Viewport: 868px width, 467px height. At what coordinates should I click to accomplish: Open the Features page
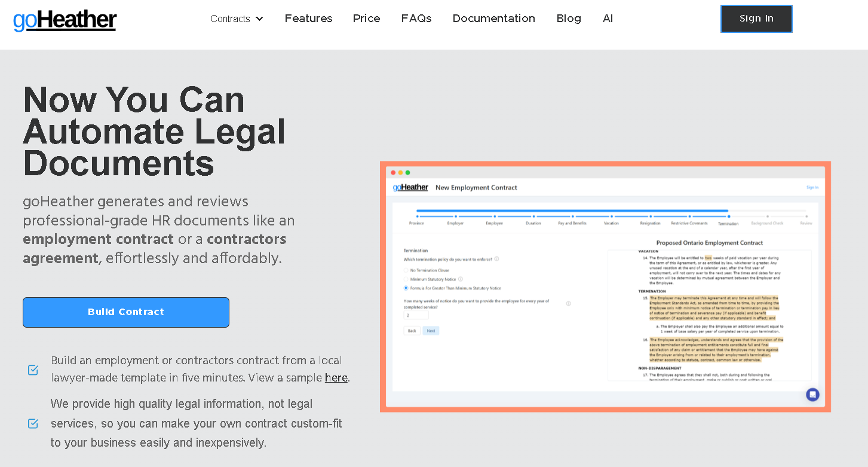tap(308, 19)
